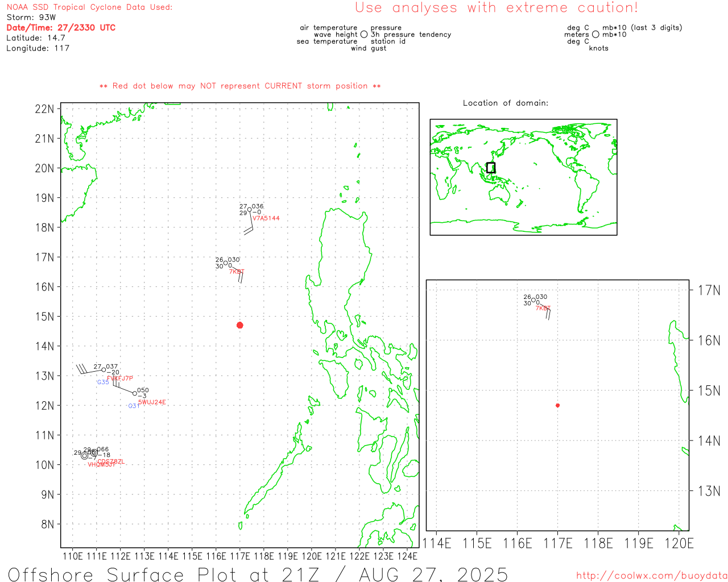Click 7KBT station label on the main map
The width and height of the screenshot is (728, 582).
pyautogui.click(x=237, y=272)
